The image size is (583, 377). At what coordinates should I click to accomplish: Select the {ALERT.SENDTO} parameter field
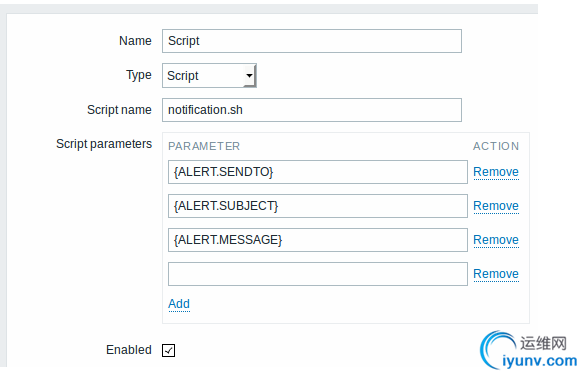(318, 172)
